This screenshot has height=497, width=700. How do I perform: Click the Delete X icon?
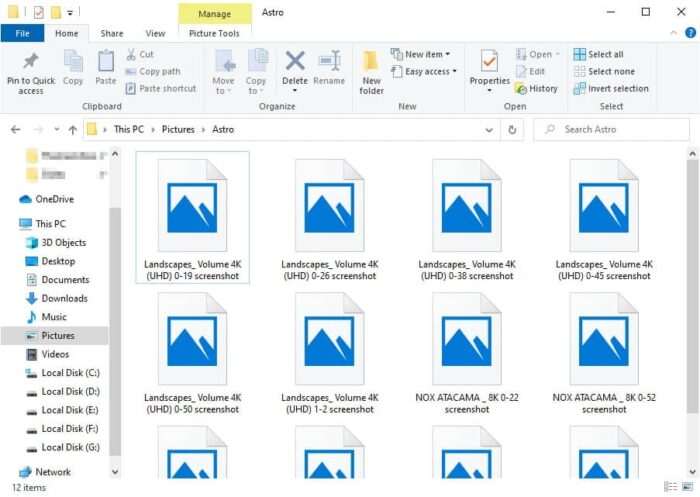pos(295,61)
